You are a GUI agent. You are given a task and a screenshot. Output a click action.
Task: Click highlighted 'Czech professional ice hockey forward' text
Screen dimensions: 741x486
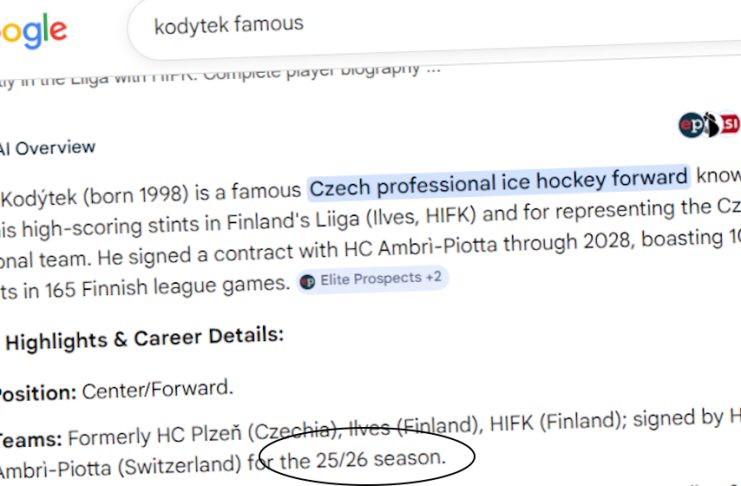click(498, 182)
